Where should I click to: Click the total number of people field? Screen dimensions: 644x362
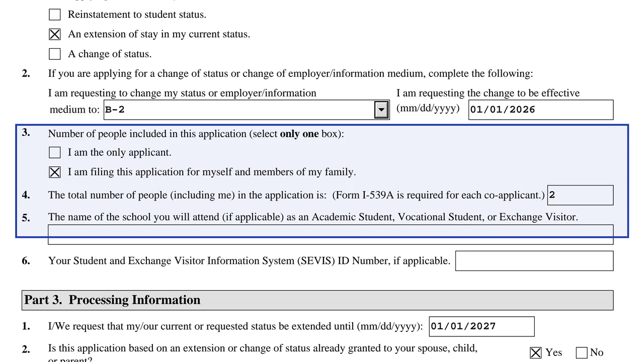point(580,195)
